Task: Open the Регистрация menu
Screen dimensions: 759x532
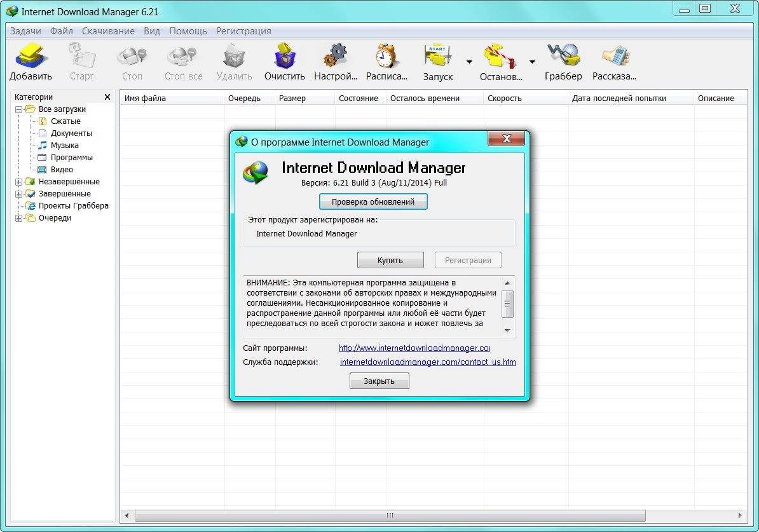Action: (x=243, y=31)
